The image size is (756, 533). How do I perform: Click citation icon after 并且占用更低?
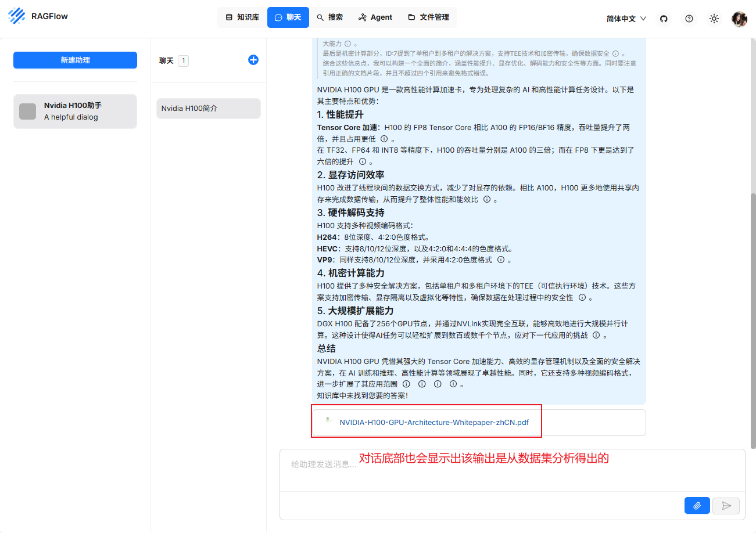[x=384, y=139]
